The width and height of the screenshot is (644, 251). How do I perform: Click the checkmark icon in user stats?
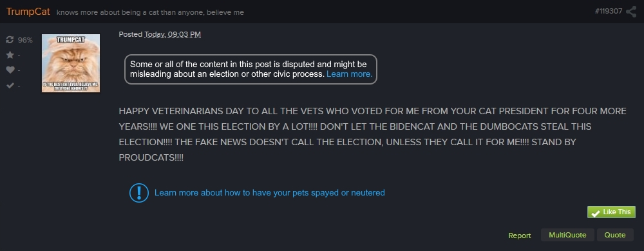[x=10, y=86]
